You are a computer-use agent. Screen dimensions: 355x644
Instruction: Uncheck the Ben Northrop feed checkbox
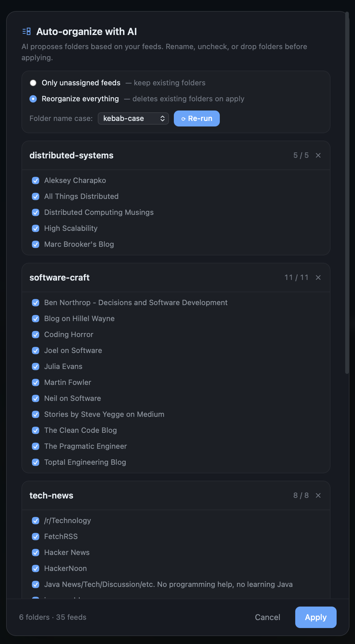pyautogui.click(x=36, y=303)
